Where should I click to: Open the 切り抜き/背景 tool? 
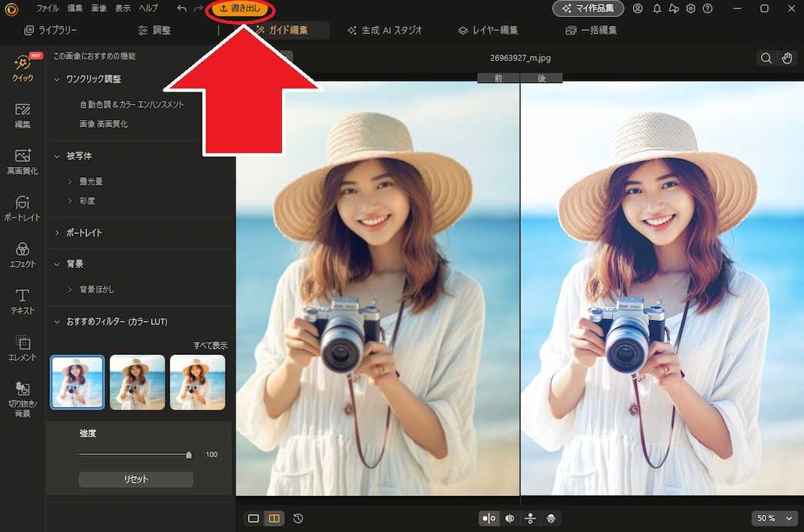[x=22, y=393]
